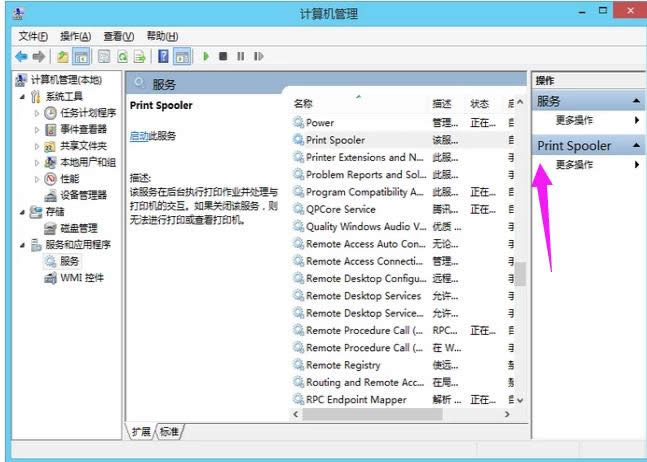647x462 pixels.
Task: Open the 帮助(H) menu
Action: (162, 36)
